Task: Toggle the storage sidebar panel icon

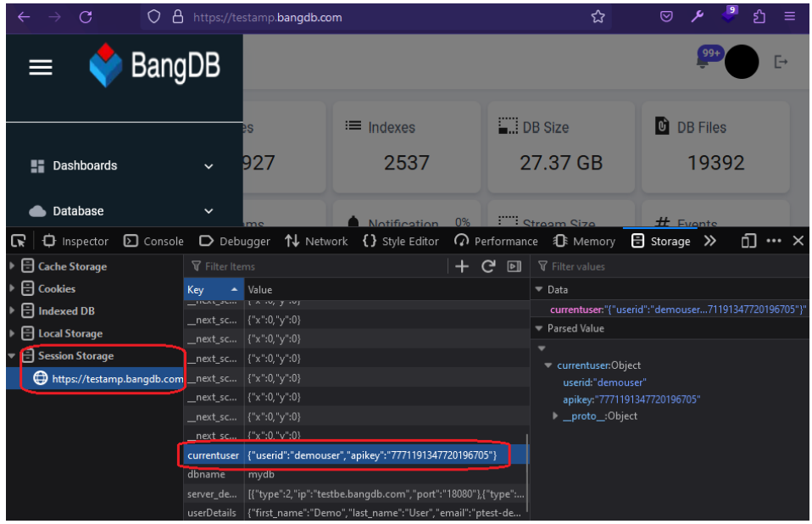Action: [514, 266]
